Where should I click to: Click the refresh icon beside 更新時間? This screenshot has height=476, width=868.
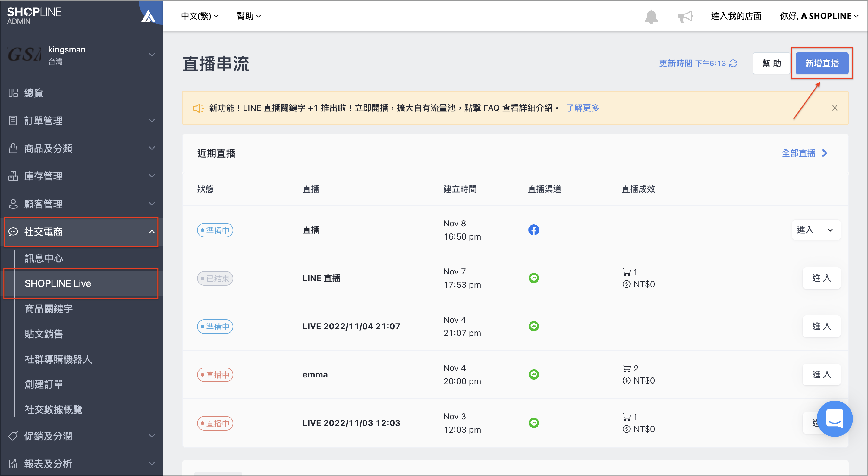(733, 63)
